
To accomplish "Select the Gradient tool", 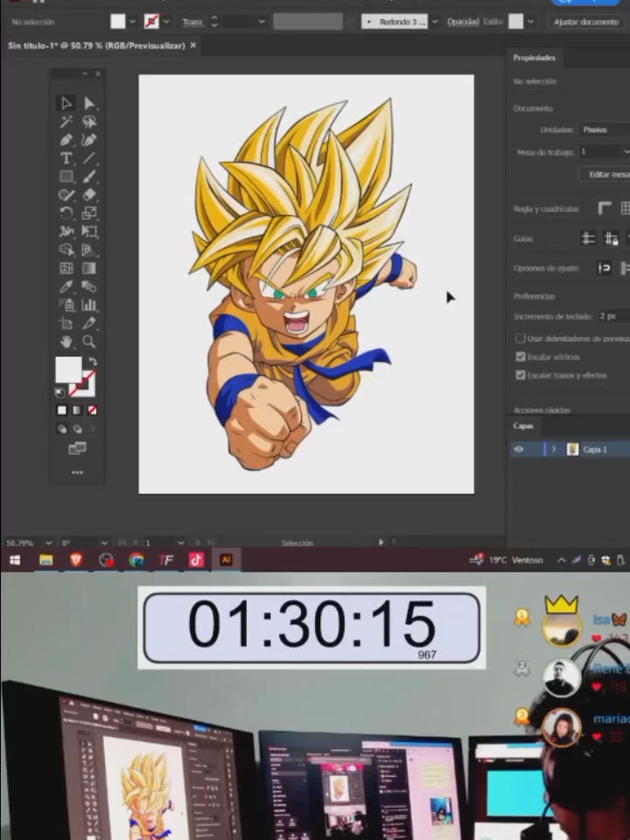I will (x=89, y=268).
